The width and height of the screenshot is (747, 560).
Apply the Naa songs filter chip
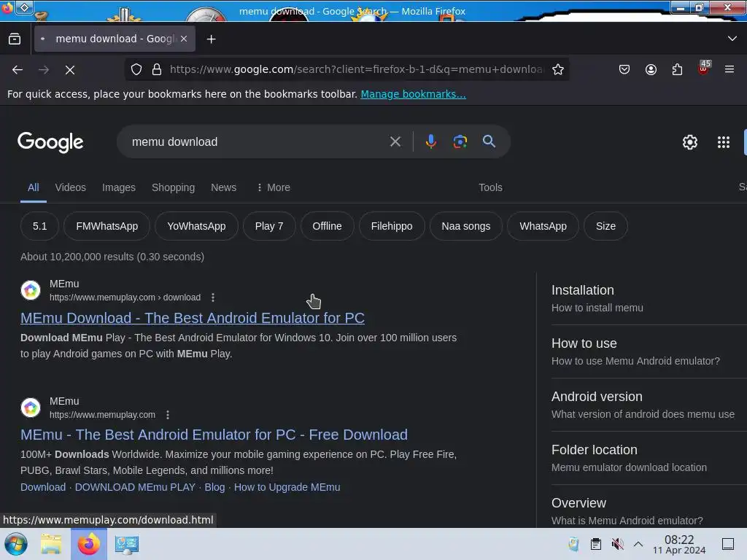466,226
